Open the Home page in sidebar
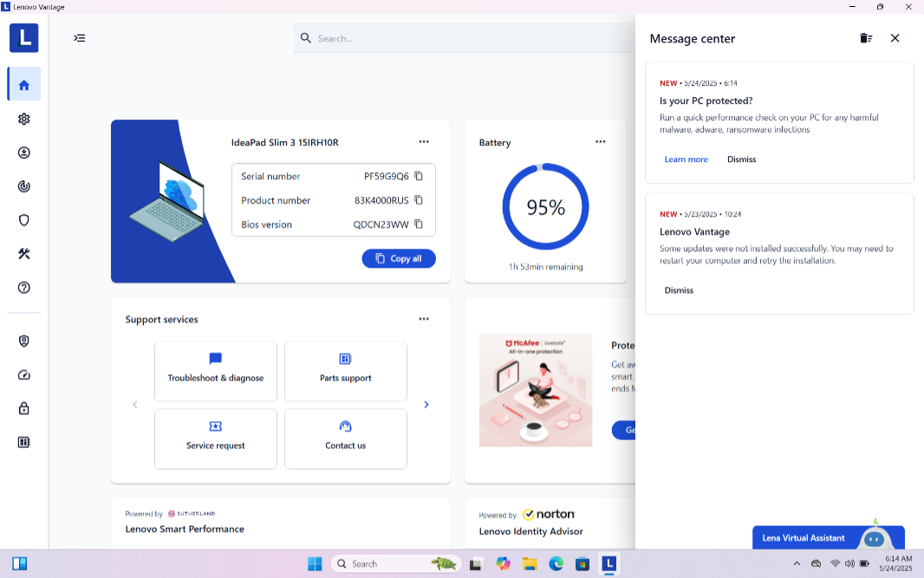 click(x=24, y=85)
